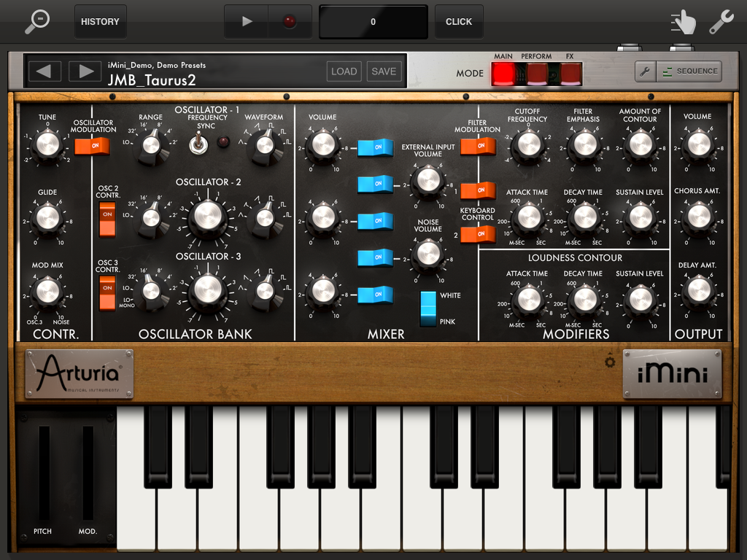747x560 pixels.
Task: Click the EXTERNAL INPUT VOLUME knob
Action: point(427,181)
